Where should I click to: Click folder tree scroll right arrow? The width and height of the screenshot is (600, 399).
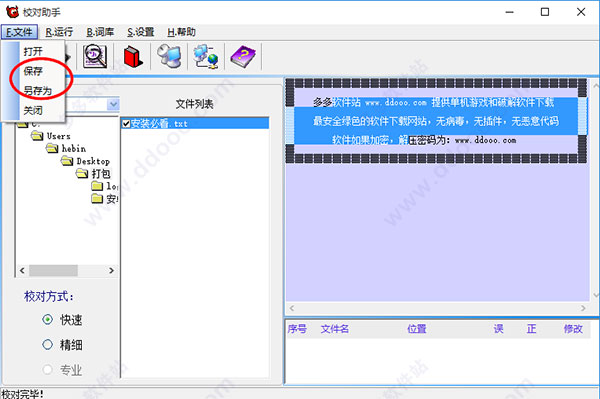111,270
